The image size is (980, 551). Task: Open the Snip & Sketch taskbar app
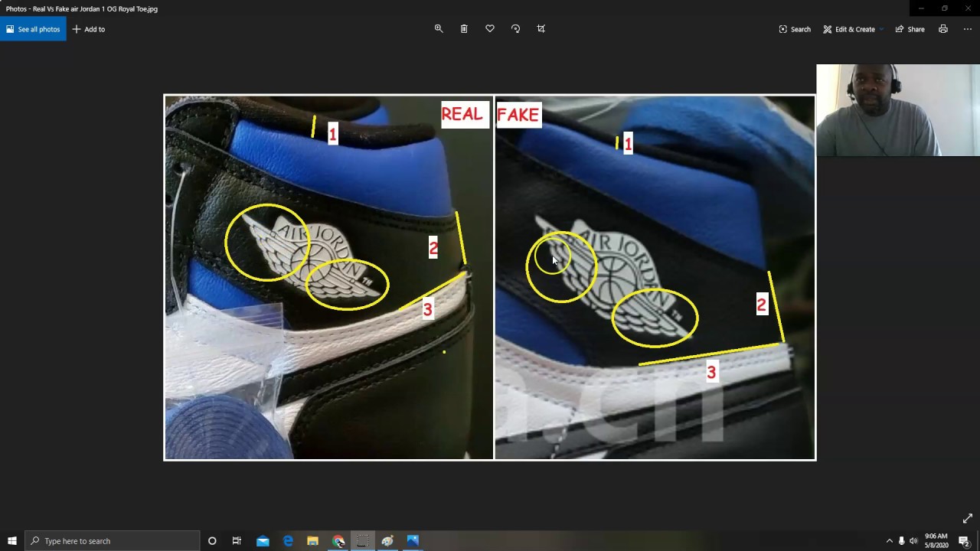pyautogui.click(x=363, y=541)
